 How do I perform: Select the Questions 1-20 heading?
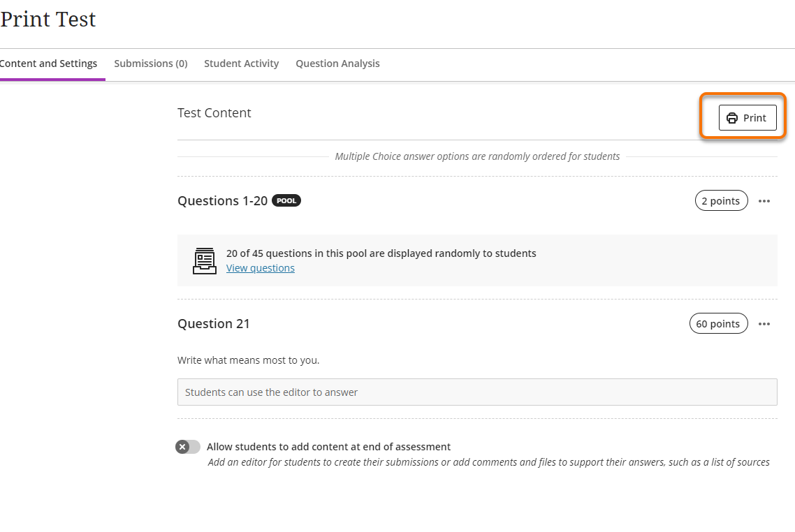pos(222,201)
